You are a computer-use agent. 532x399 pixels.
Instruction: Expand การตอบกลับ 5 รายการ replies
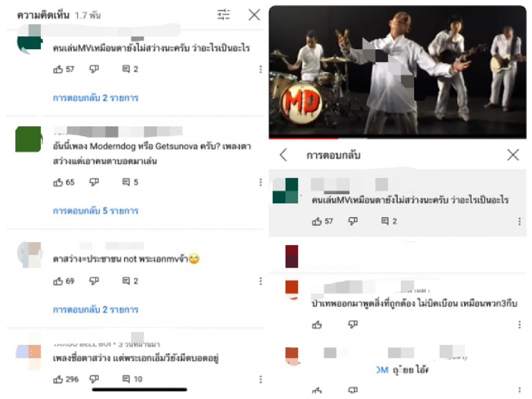(96, 211)
